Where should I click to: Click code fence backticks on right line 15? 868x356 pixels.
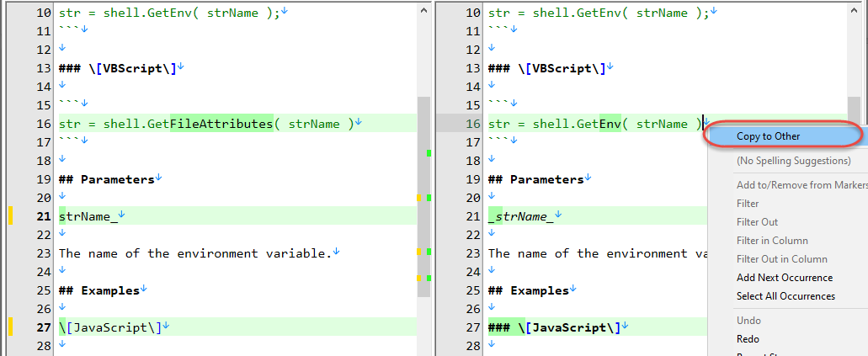click(498, 103)
